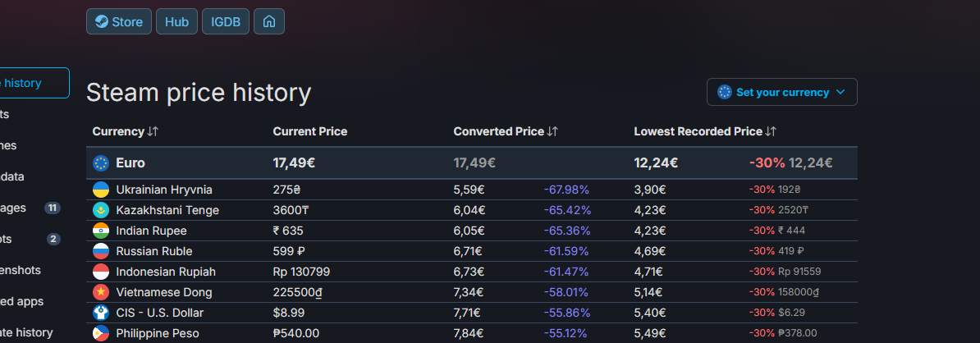Sort table by Currency column arrows

(x=153, y=131)
